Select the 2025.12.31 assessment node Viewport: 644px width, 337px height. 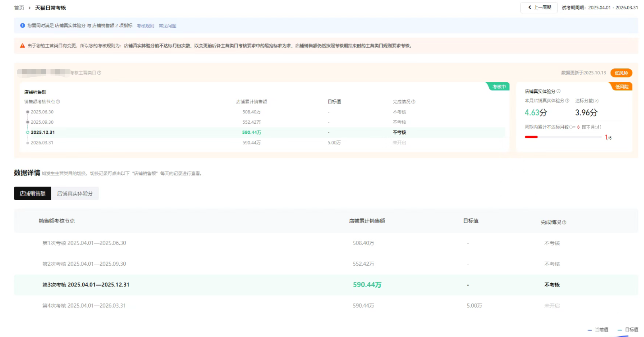coord(43,132)
